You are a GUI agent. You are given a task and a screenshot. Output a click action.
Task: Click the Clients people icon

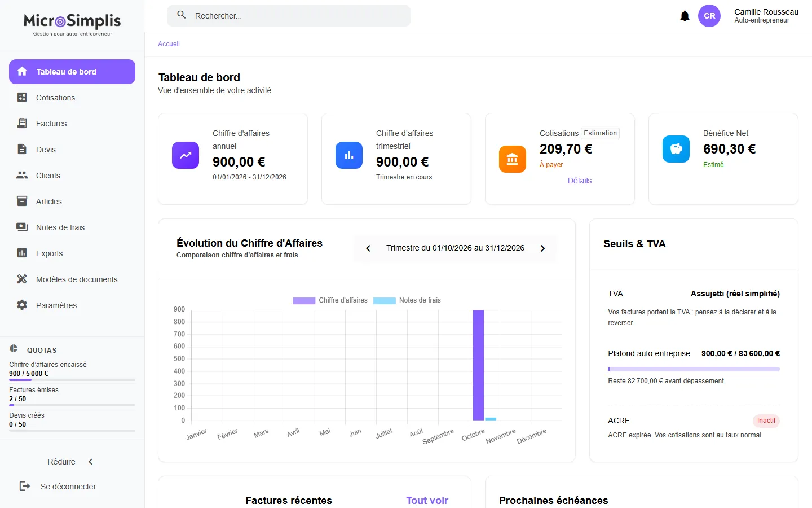[x=22, y=176]
